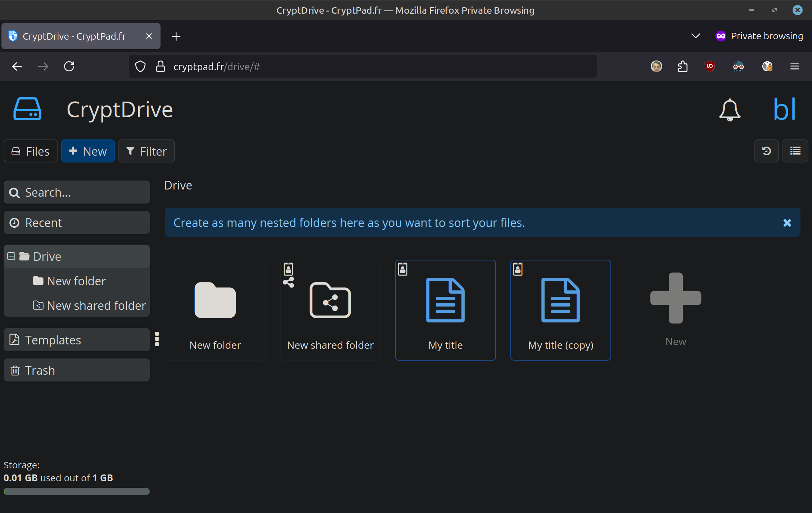Screen dimensions: 812x513
Task: Open the New shared folder tile
Action: click(330, 310)
